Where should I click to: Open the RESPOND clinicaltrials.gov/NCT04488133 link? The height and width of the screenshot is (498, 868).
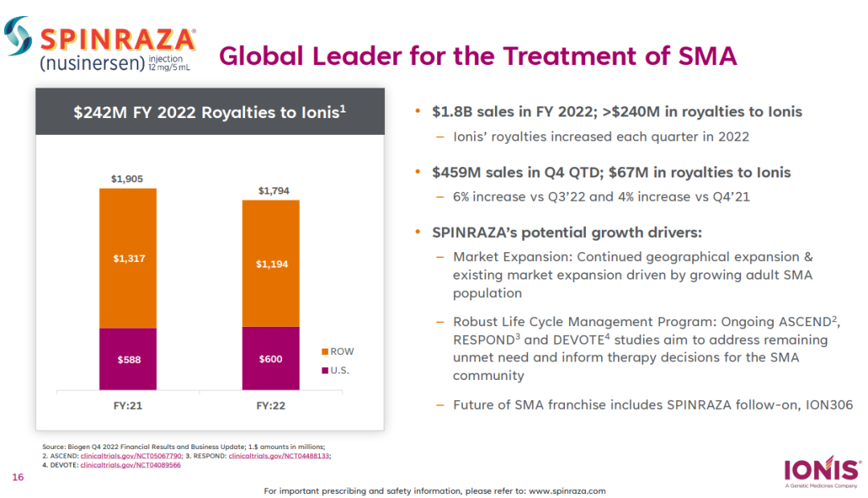click(x=279, y=455)
